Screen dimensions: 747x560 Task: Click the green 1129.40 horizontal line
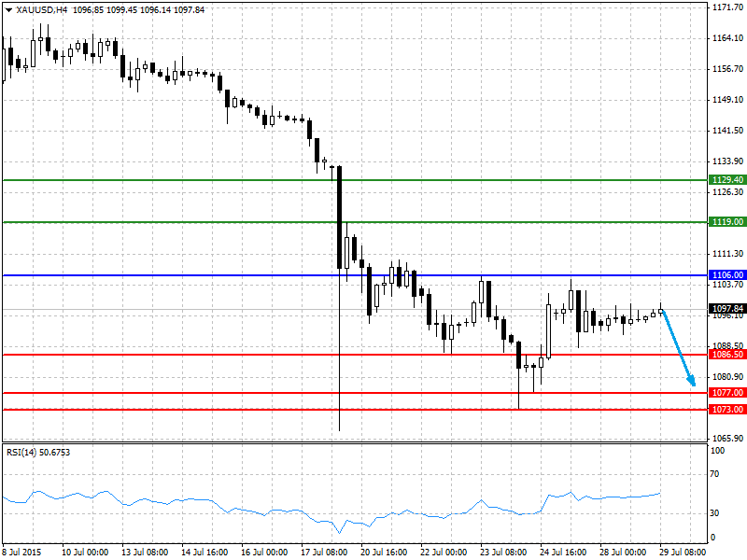click(355, 180)
